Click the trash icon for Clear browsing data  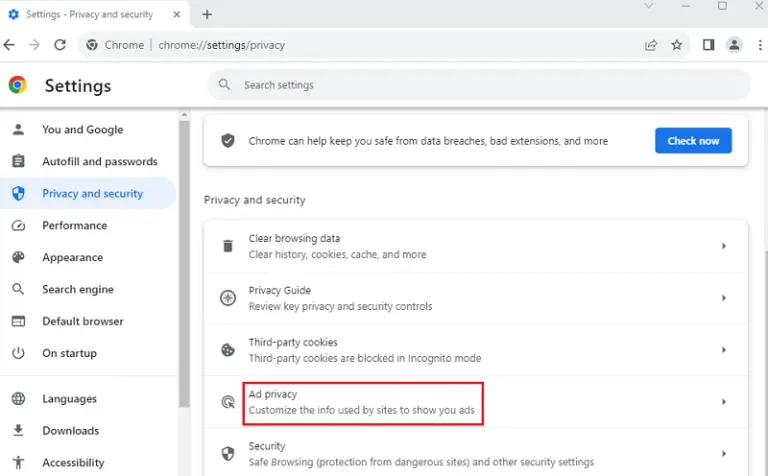[228, 246]
